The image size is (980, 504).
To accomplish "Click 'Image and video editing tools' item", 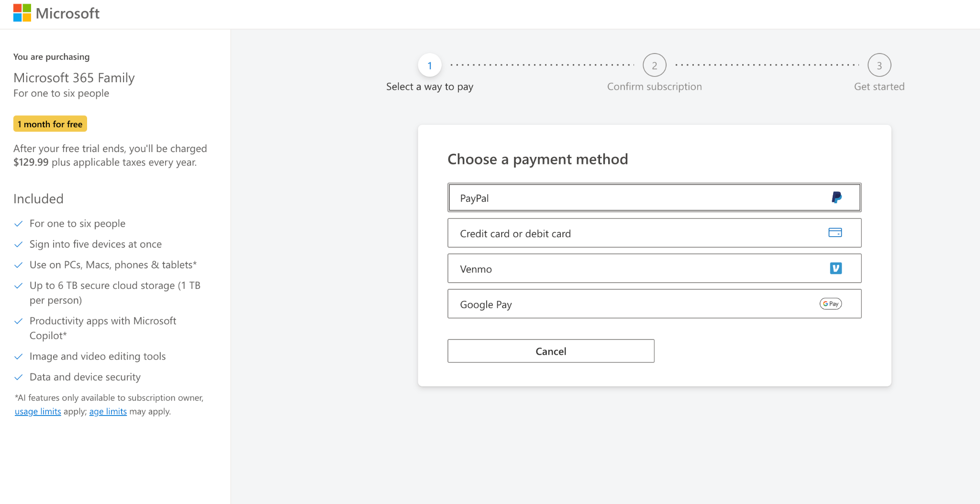I will coord(98,356).
